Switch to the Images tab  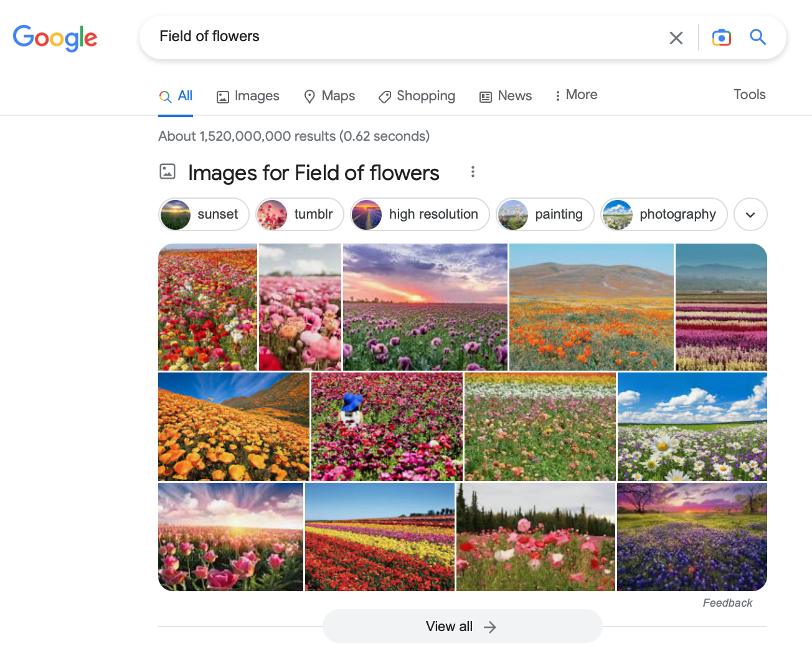tap(248, 96)
